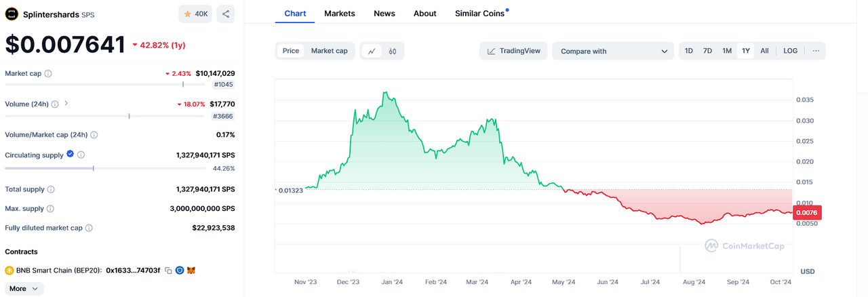Click the #1045 market cap rank badge

(x=223, y=85)
